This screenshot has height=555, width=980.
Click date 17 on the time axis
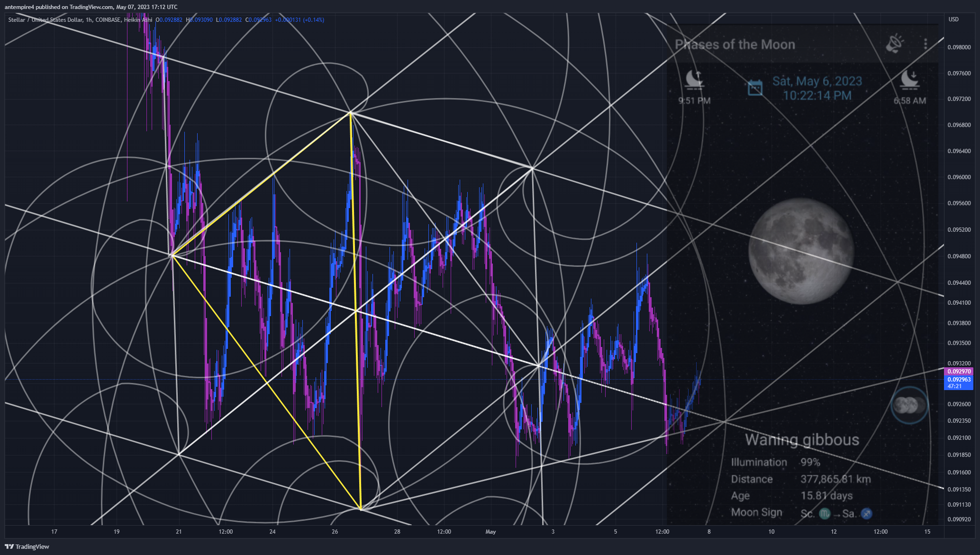pyautogui.click(x=54, y=532)
